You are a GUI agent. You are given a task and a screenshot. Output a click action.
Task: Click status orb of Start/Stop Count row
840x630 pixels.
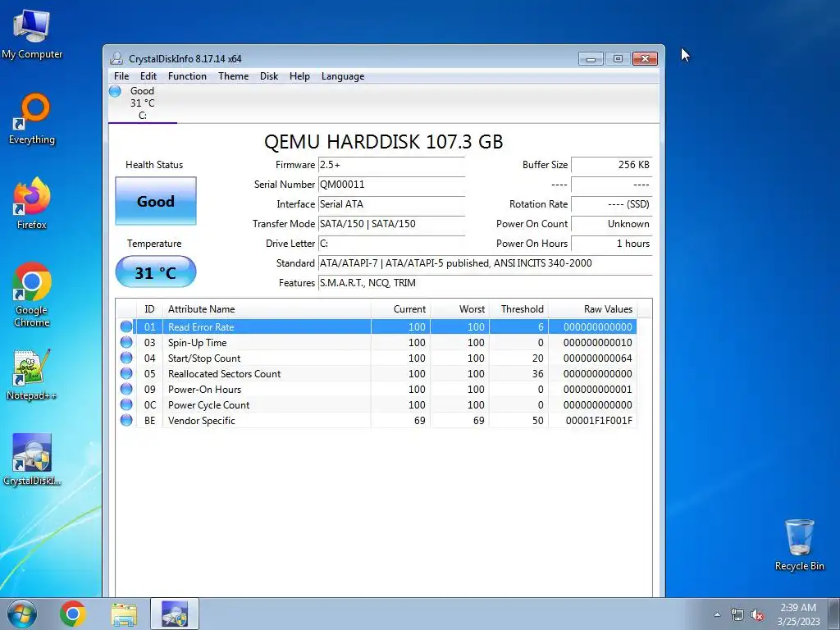pyautogui.click(x=126, y=358)
